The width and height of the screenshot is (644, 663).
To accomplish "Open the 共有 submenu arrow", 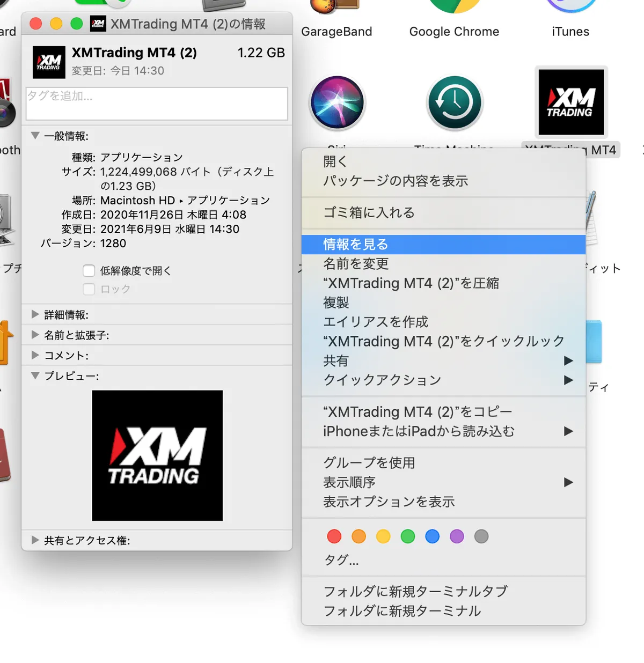I will 569,361.
